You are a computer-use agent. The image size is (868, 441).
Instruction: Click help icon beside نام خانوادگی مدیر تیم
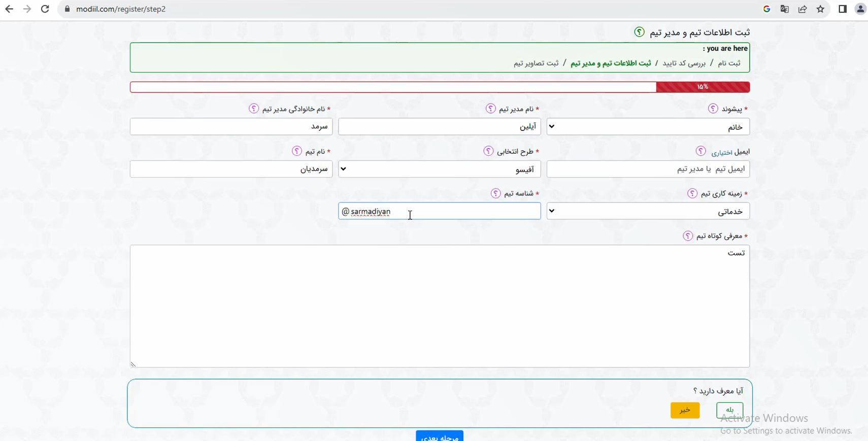pyautogui.click(x=254, y=109)
